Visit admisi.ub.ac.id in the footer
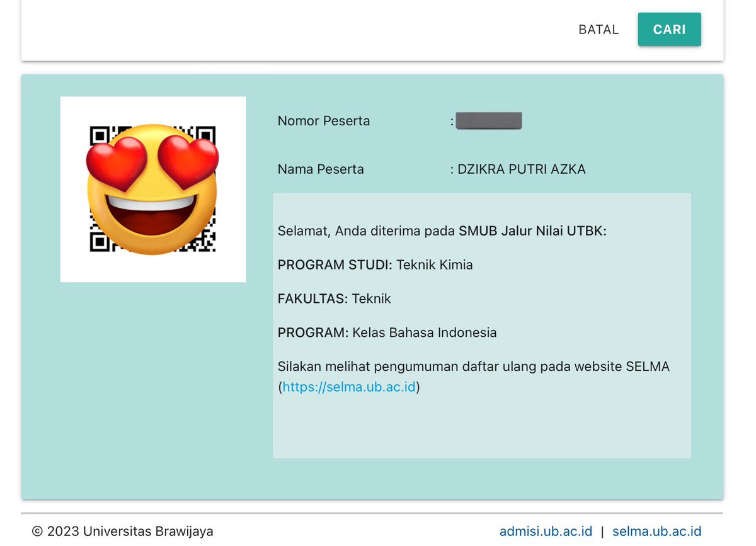 point(546,532)
